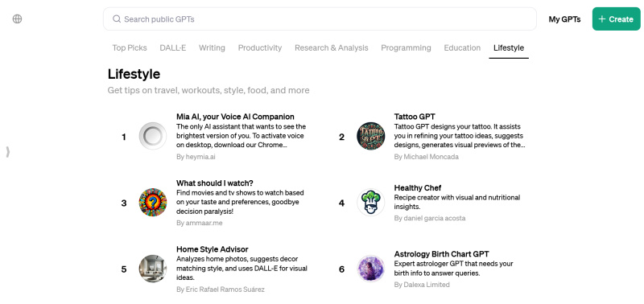Select the Writing tab
The width and height of the screenshot is (644, 304).
(212, 48)
